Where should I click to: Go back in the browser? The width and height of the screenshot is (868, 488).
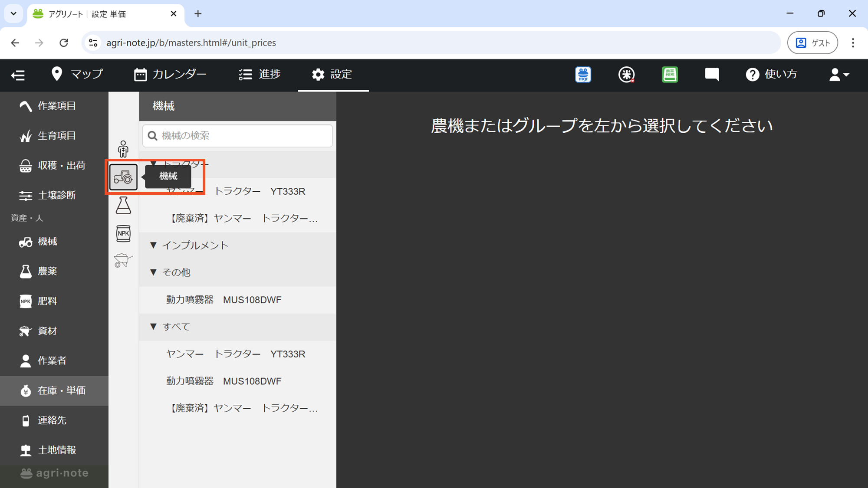(x=15, y=43)
